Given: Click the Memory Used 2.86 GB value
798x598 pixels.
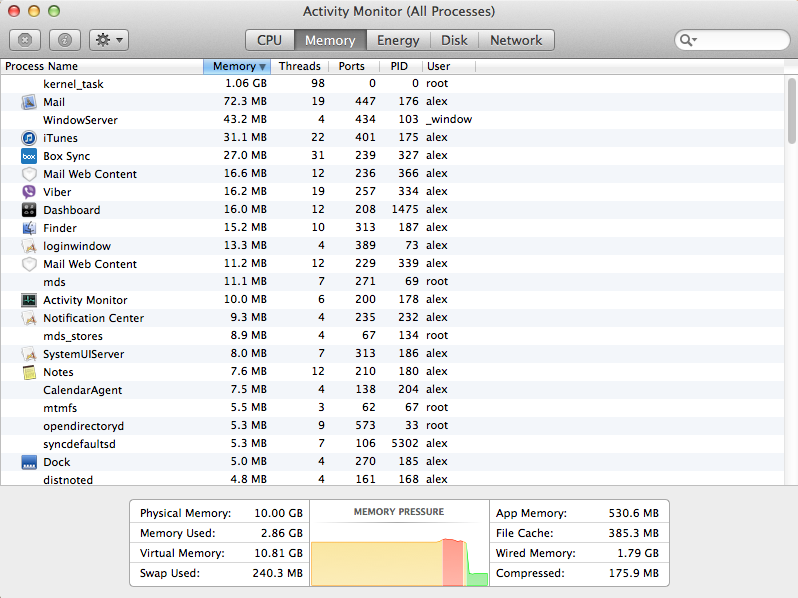Looking at the screenshot, I should pos(282,533).
